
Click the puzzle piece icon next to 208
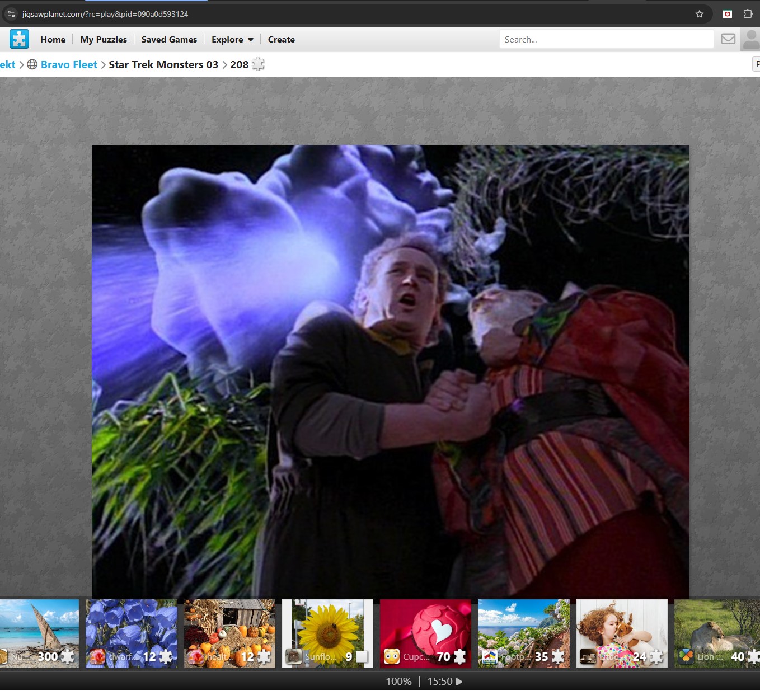[x=258, y=64]
